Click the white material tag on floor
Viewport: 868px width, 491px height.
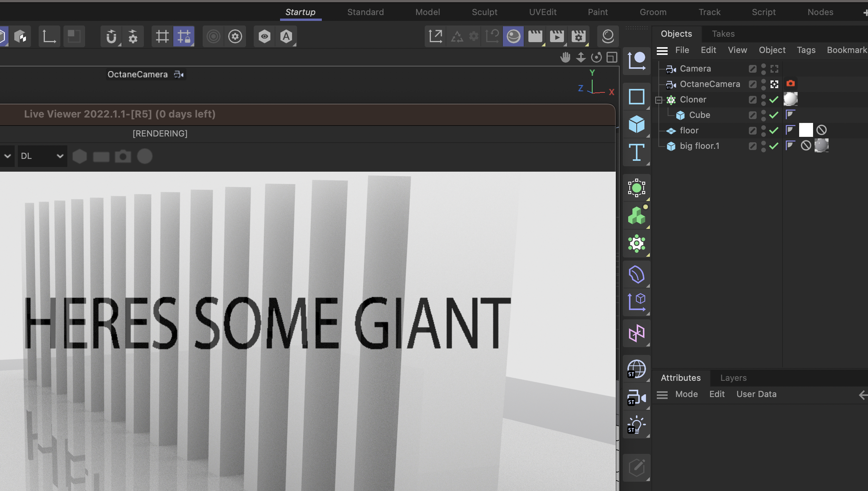(x=806, y=130)
